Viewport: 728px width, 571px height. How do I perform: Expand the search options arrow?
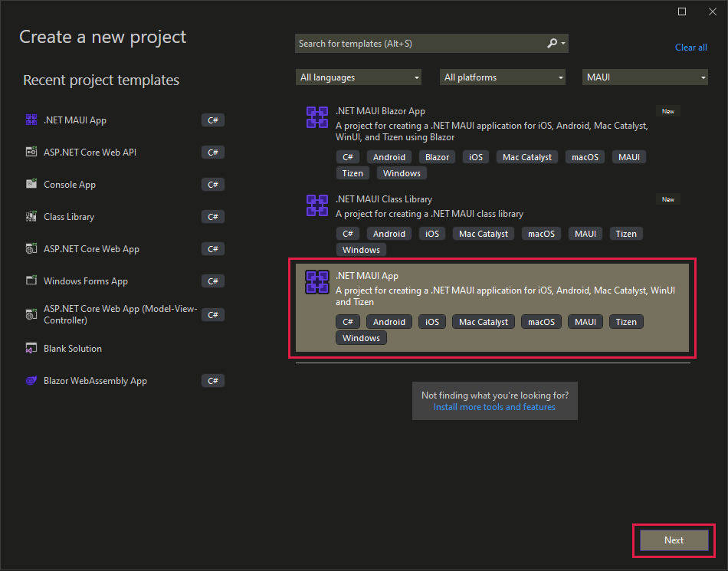[x=563, y=43]
